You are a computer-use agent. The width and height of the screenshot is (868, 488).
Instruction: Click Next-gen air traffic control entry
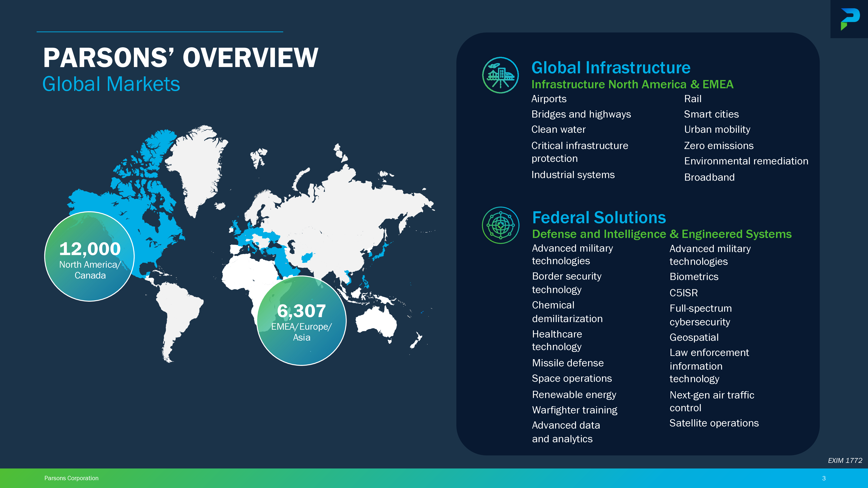click(712, 401)
